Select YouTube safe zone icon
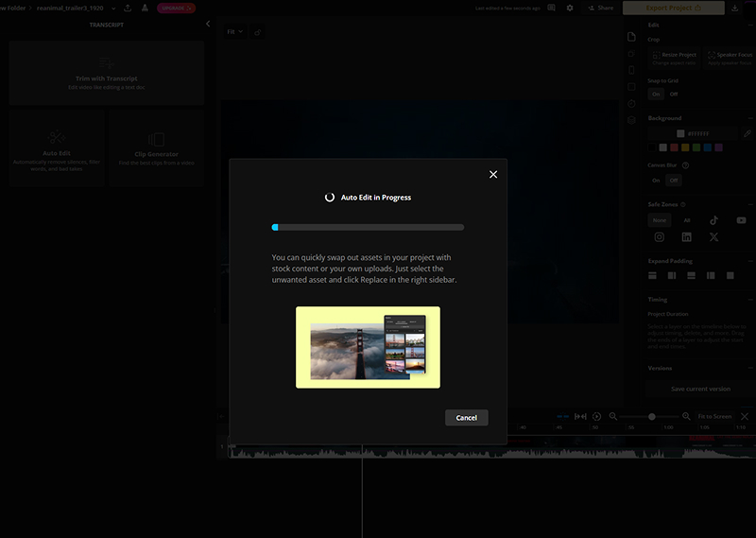756x538 pixels. (741, 220)
